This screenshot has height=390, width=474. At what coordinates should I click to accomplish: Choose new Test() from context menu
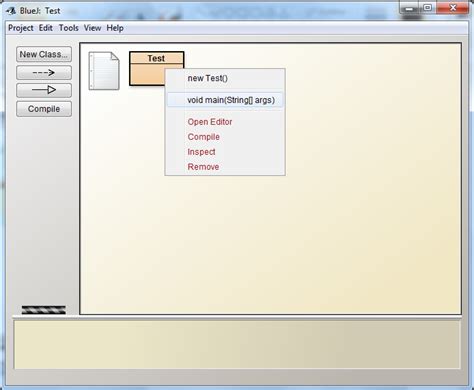225,78
